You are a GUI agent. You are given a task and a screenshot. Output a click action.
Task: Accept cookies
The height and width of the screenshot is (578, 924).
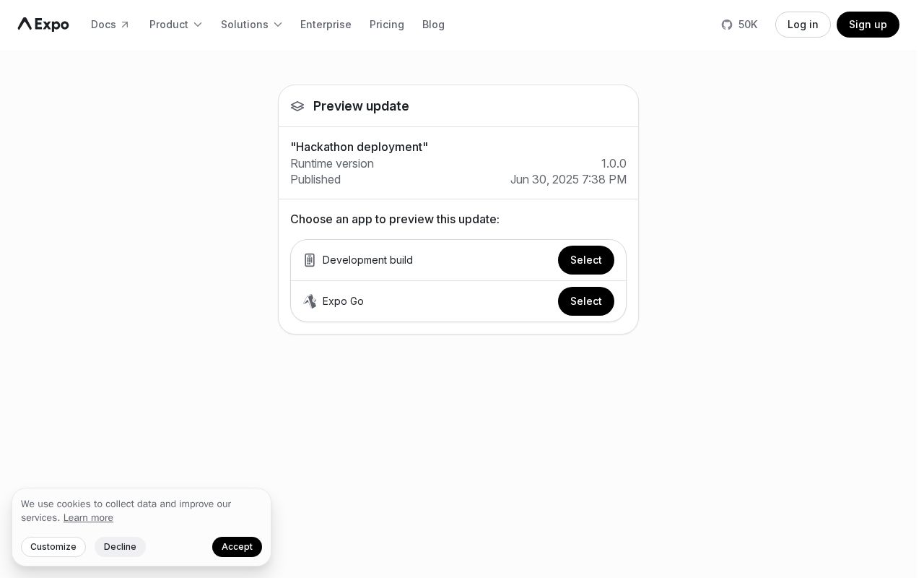[x=237, y=547]
